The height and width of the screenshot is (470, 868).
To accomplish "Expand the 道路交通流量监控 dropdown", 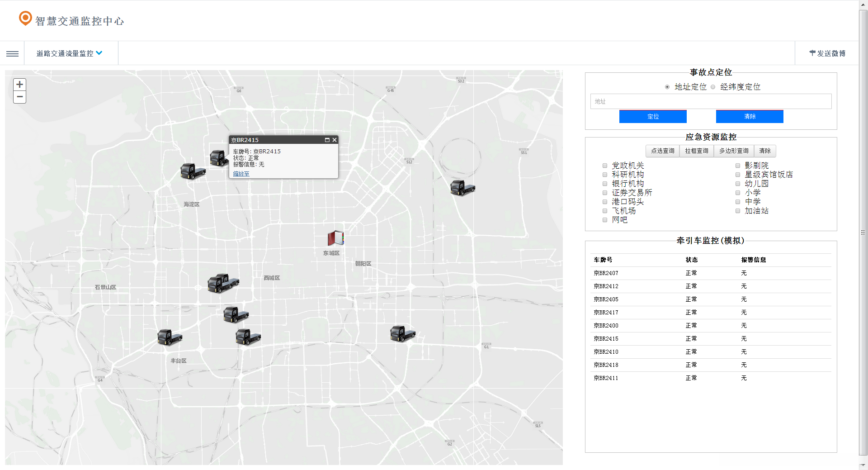I will (70, 53).
